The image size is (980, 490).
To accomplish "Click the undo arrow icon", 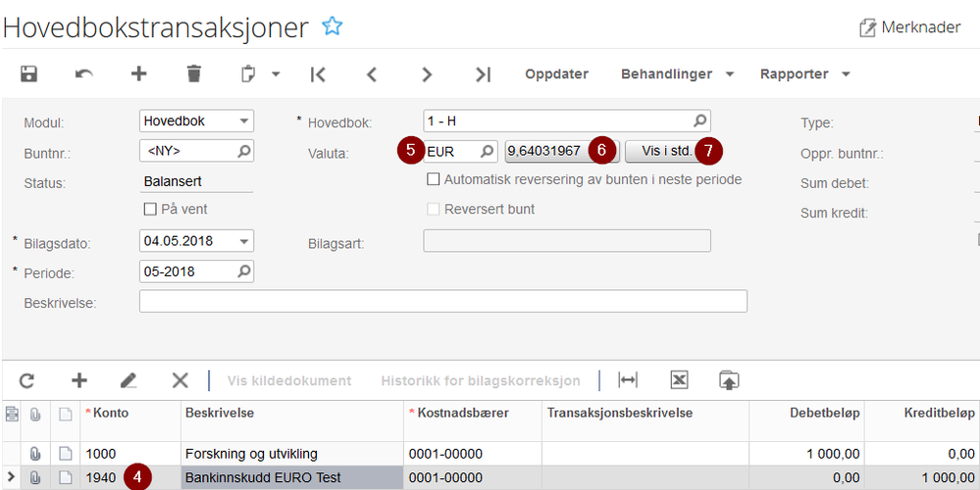I will (83, 73).
